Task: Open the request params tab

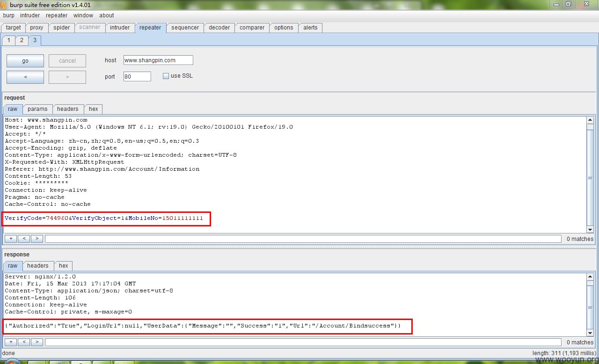Action: [x=37, y=109]
